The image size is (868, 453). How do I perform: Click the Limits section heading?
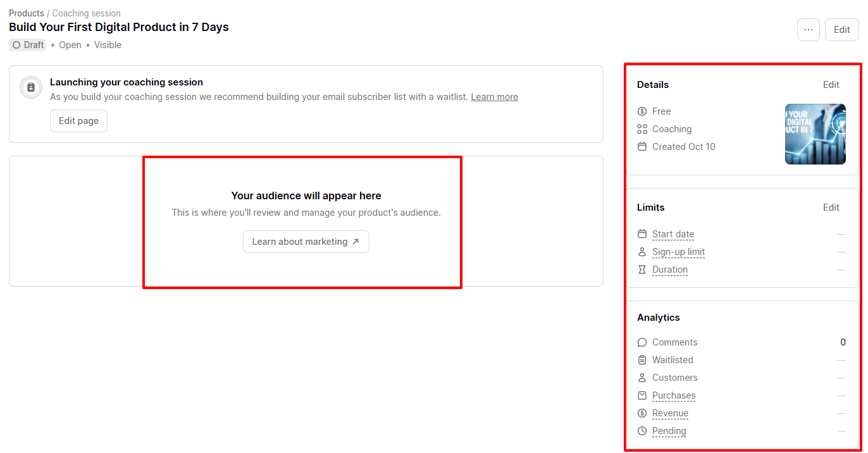pos(651,208)
